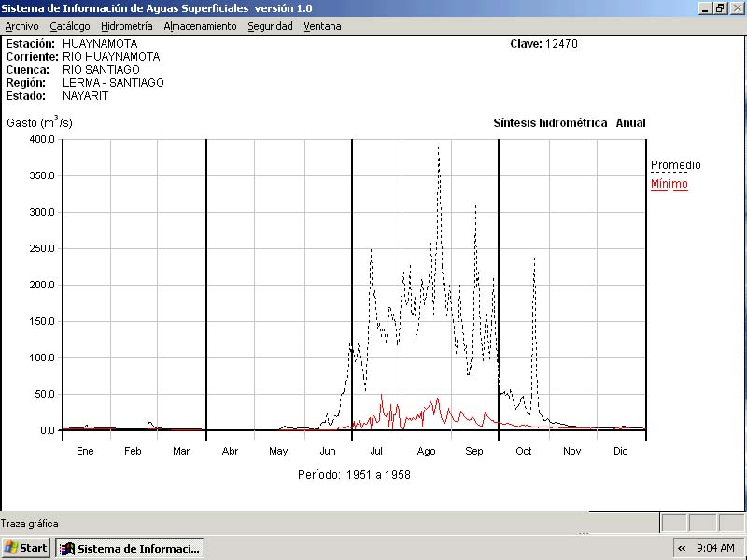Click the 9:04 AM tray clock
747x560 pixels.
coord(715,548)
